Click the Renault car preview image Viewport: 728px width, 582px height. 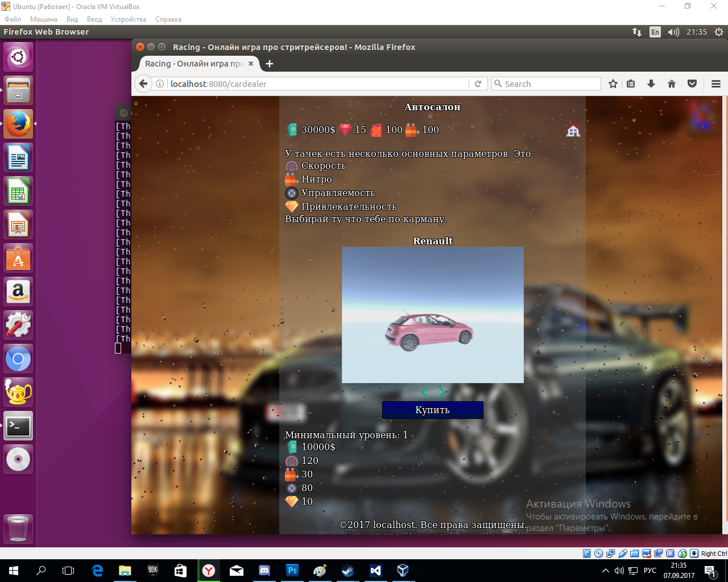point(432,314)
